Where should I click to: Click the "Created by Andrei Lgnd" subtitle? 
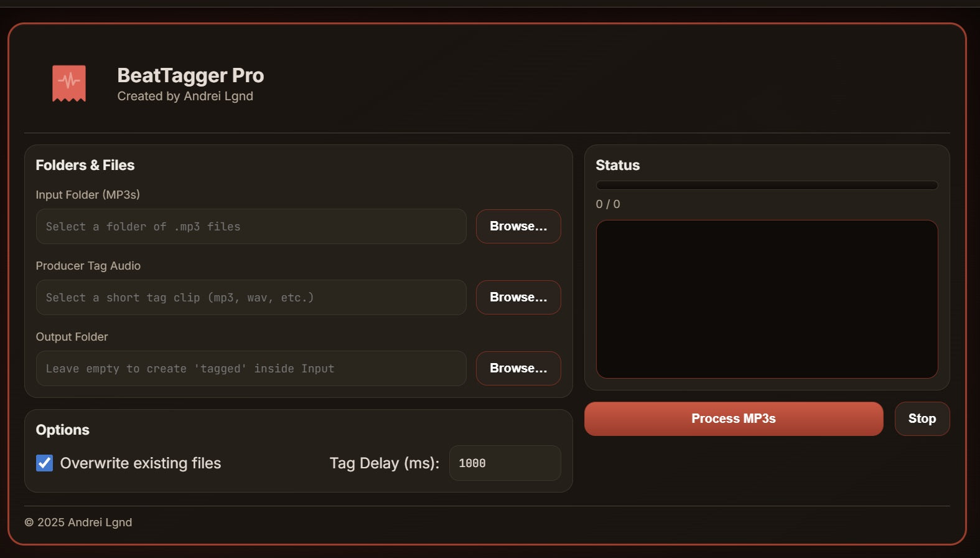tap(185, 96)
